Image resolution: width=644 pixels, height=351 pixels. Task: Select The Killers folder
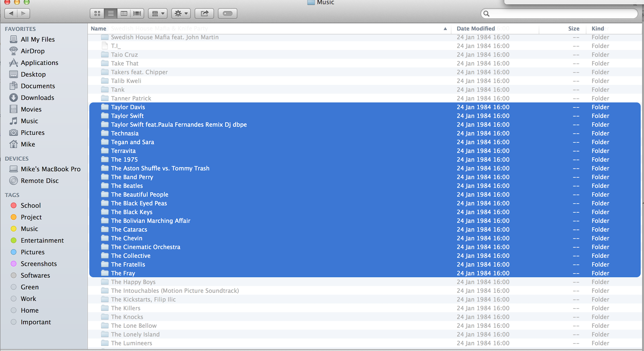(365, 308)
